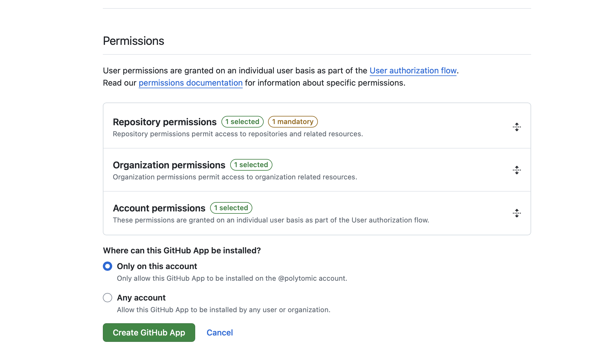Click the '1 selected' badge for Repository permissions
Viewport: 613px width, 364px height.
242,122
